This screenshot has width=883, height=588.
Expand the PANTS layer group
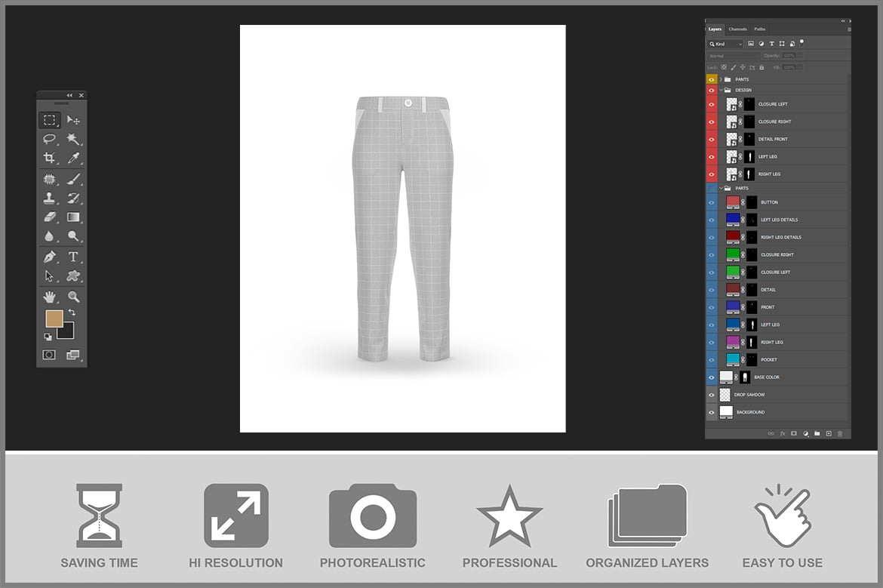(x=721, y=79)
